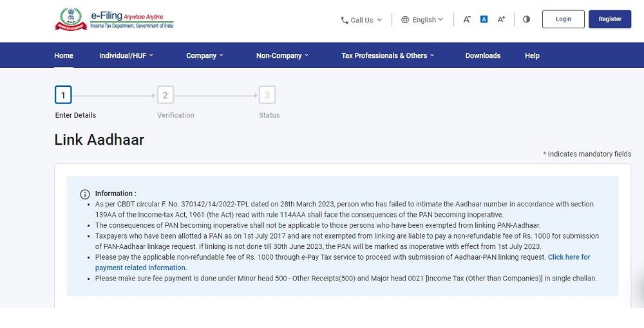The image size is (644, 328).
Task: Click the 'Information :' label
Action: pos(116,194)
